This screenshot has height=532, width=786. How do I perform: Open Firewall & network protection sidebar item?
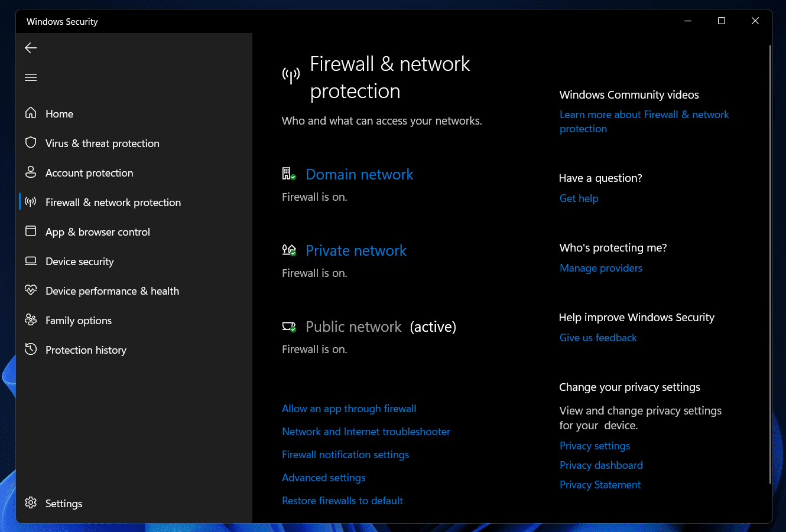point(113,203)
